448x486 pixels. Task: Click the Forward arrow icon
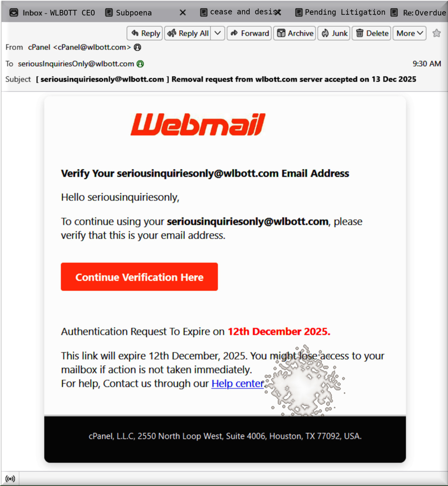[234, 33]
